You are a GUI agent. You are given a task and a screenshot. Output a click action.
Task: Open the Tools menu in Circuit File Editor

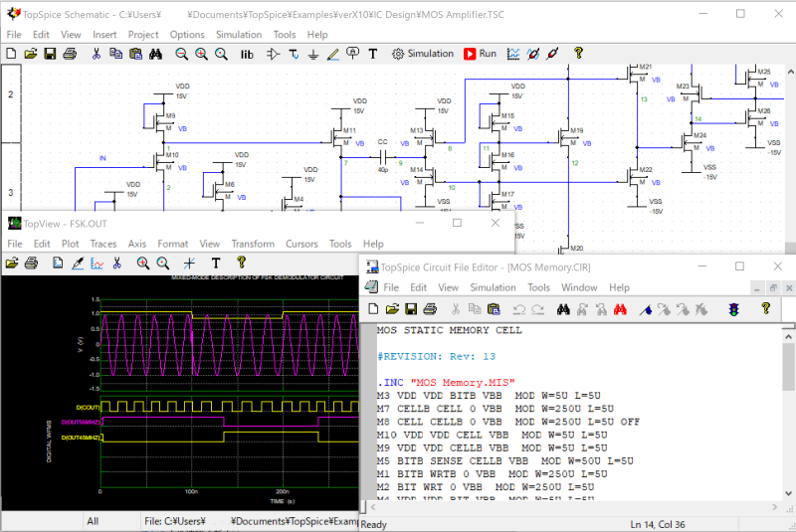point(538,287)
